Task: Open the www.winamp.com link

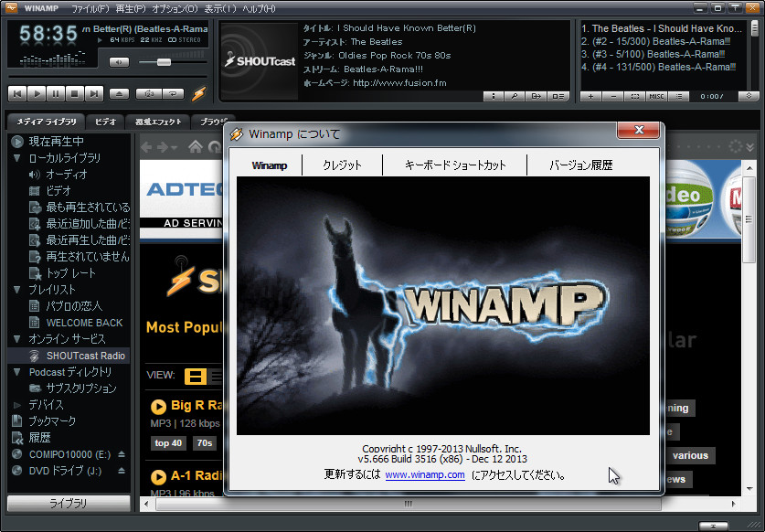Action: [425, 474]
